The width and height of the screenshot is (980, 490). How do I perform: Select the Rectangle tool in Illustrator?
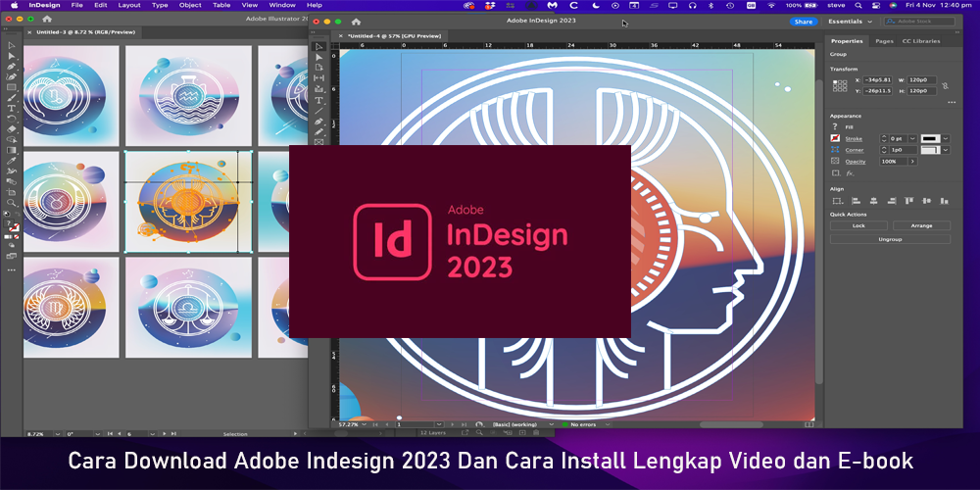11,87
